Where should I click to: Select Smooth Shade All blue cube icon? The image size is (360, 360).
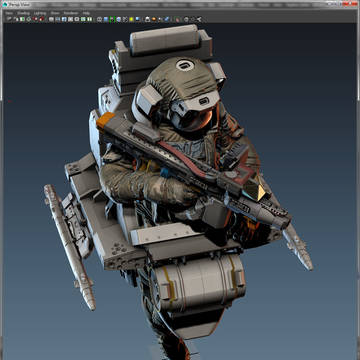click(106, 19)
